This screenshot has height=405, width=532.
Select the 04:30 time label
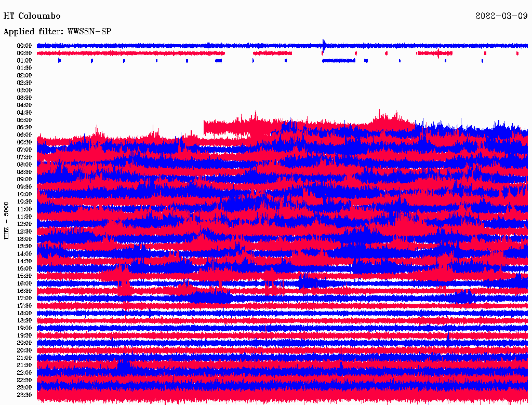click(24, 113)
